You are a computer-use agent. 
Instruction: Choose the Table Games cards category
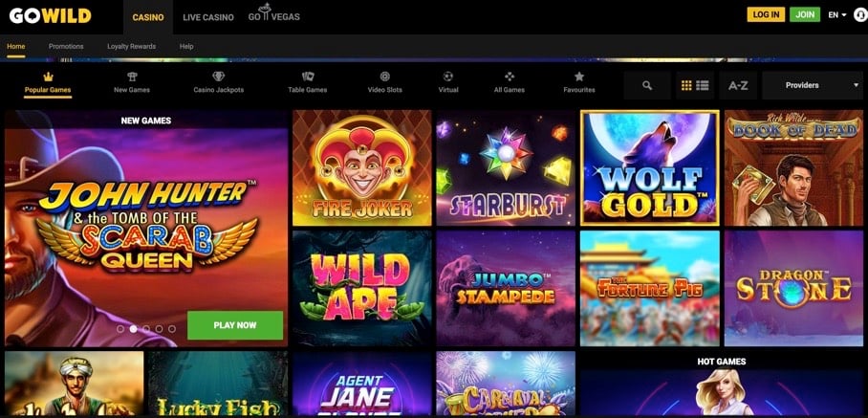tap(307, 82)
